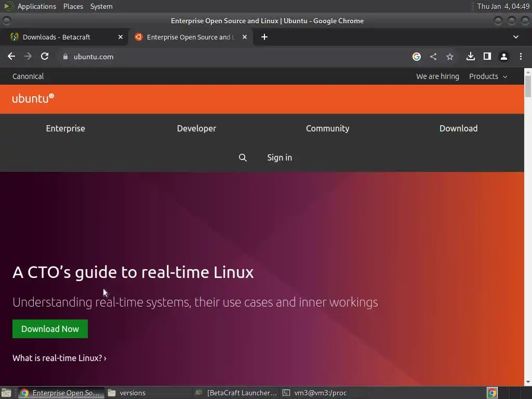View site info via the lock icon

[x=65, y=57]
